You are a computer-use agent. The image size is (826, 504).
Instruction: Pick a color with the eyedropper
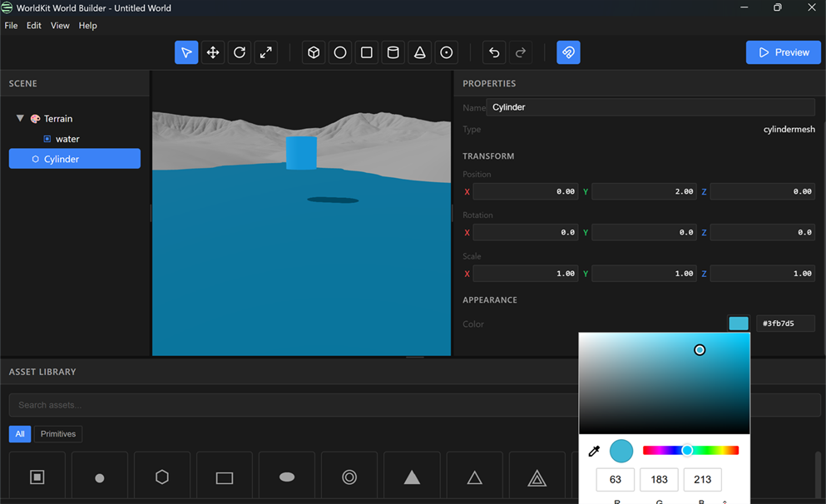pos(594,451)
